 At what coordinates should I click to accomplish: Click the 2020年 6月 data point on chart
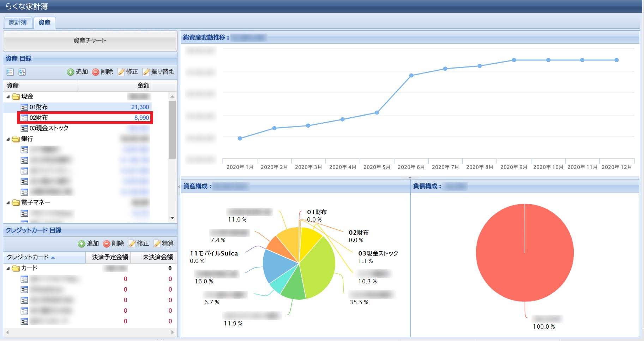pyautogui.click(x=411, y=75)
